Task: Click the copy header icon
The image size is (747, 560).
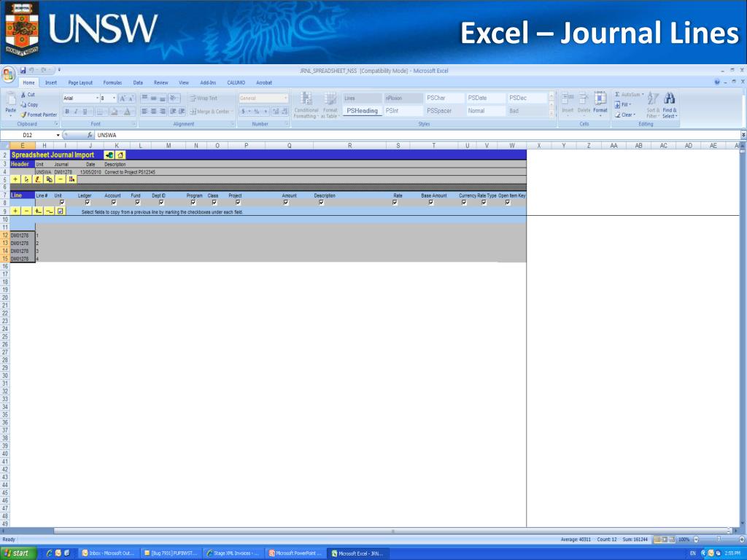Action: tap(49, 179)
